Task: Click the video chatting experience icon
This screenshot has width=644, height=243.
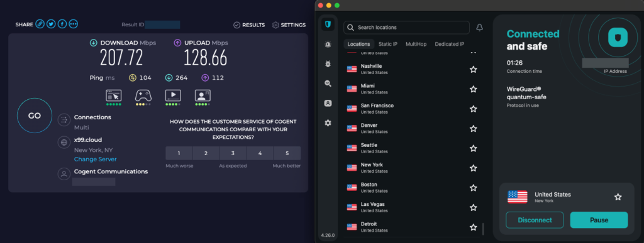Action: click(203, 95)
